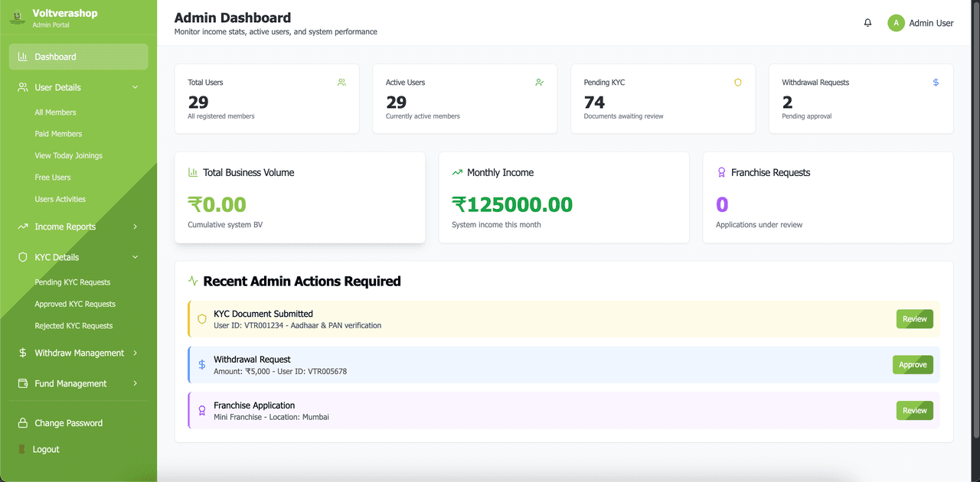980x482 pixels.
Task: Expand the Fund Management chevron
Action: point(136,383)
